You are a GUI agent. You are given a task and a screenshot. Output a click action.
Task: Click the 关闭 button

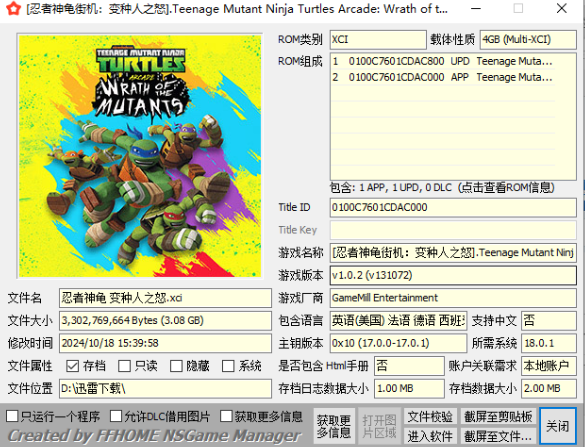[558, 426]
